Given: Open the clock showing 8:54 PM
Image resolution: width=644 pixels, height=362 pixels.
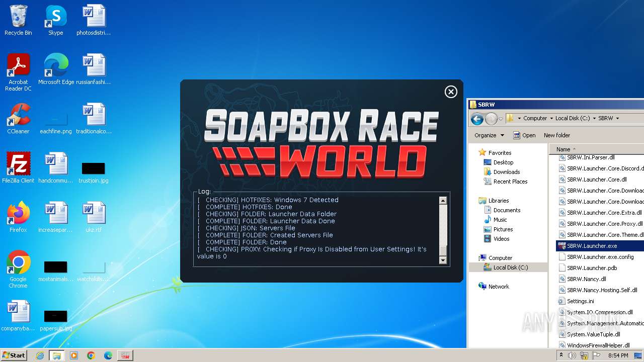Looking at the screenshot, I should [x=618, y=355].
